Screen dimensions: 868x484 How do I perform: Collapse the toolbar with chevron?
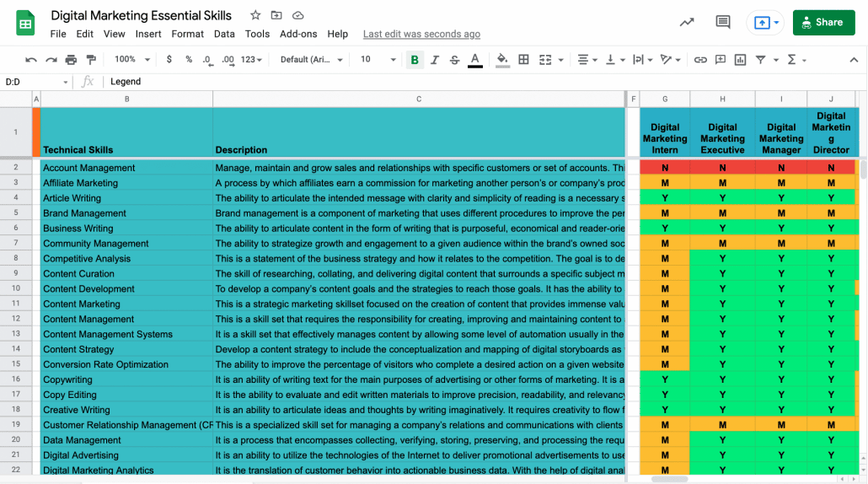[854, 60]
